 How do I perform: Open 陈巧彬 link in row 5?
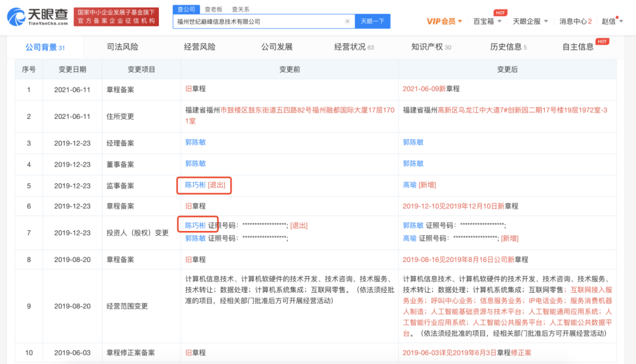point(196,185)
